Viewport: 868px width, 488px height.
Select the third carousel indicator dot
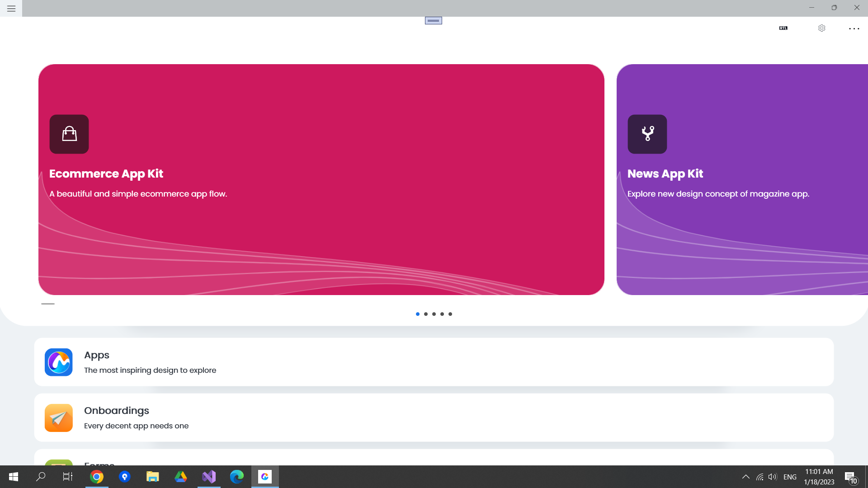tap(434, 314)
